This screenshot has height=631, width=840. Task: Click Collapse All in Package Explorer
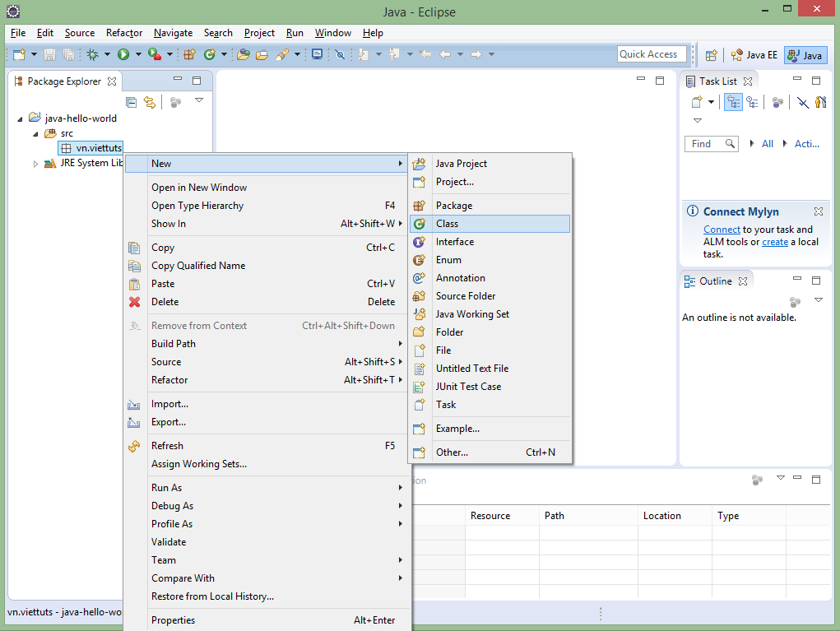(132, 102)
